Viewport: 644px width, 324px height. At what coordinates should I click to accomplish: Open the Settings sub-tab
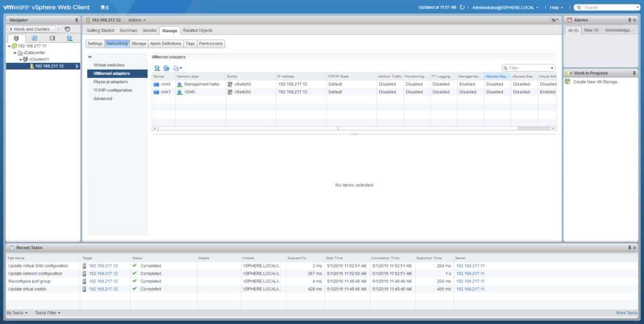[95, 43]
